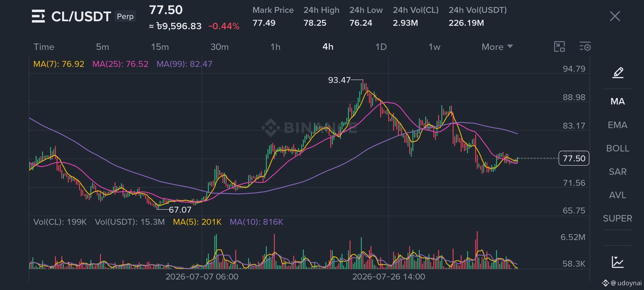This screenshot has height=290, width=644.
Task: Click the CL/USDT pair name
Action: [x=81, y=16]
